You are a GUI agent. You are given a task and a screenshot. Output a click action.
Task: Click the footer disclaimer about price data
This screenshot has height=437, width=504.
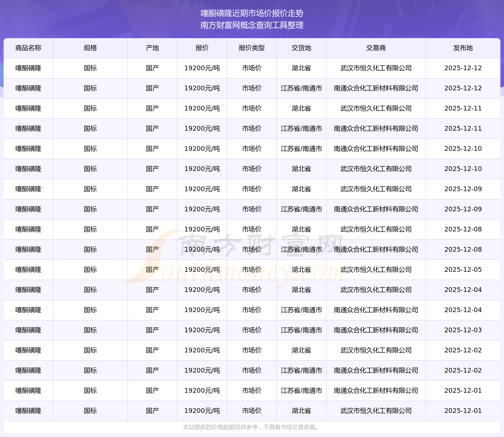(x=251, y=427)
